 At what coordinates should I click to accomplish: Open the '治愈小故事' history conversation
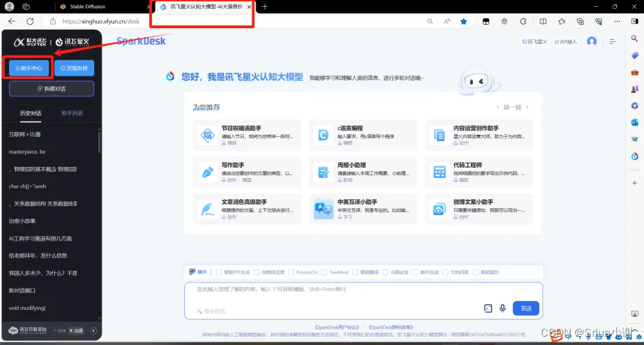(x=22, y=221)
